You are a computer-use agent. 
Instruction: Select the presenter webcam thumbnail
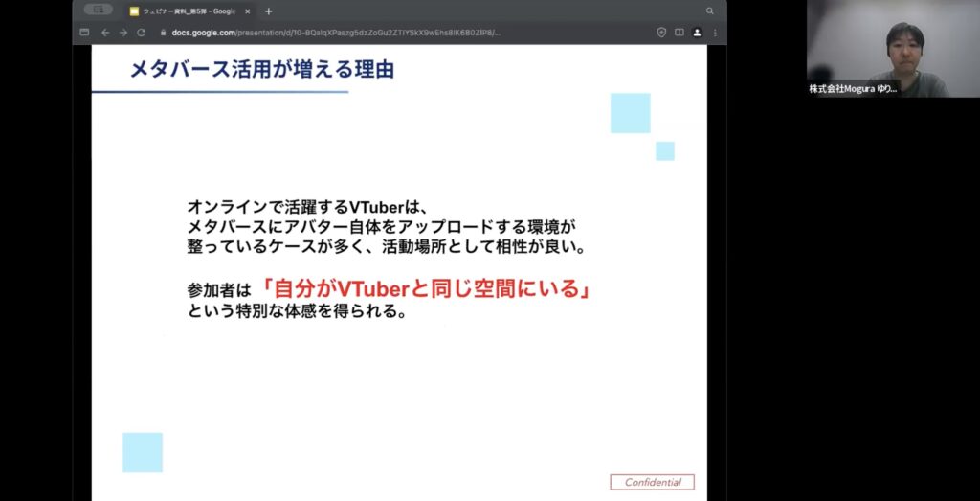pyautogui.click(x=893, y=49)
